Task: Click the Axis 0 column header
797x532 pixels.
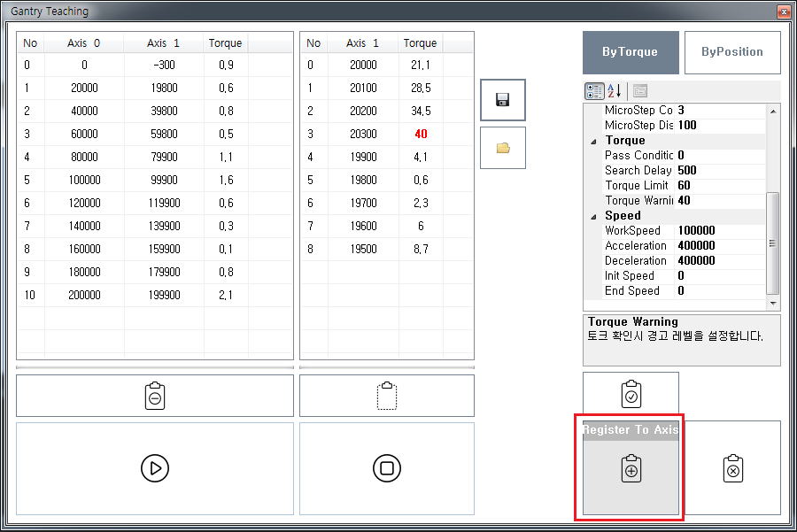Action: [84, 43]
